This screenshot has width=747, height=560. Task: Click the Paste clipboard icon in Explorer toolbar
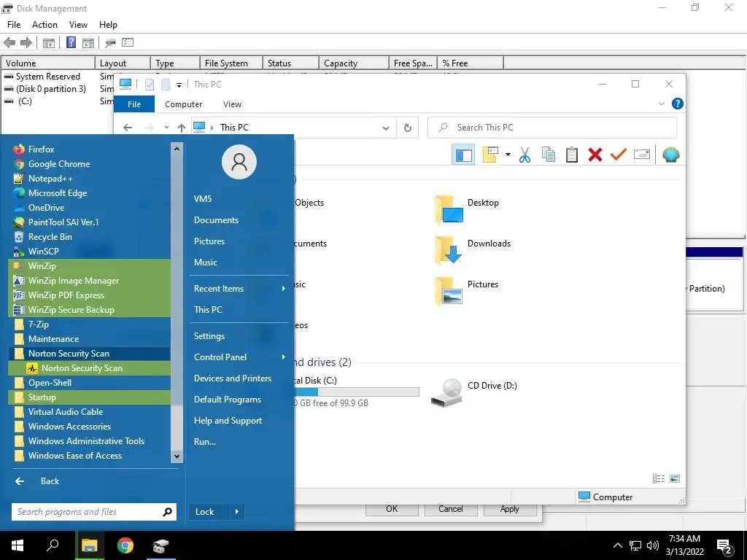pyautogui.click(x=572, y=155)
